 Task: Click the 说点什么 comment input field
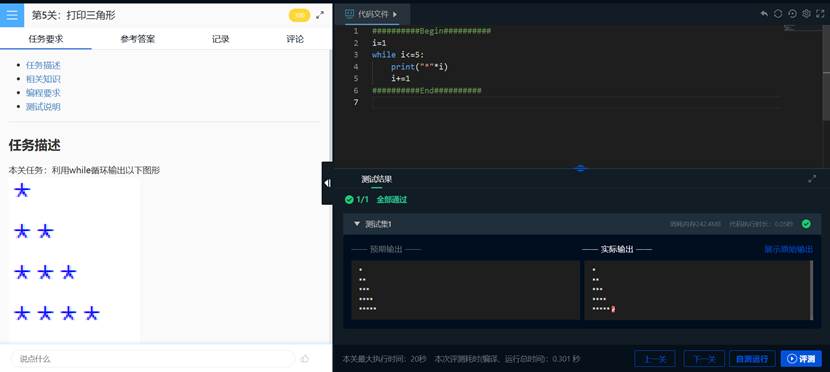point(152,358)
